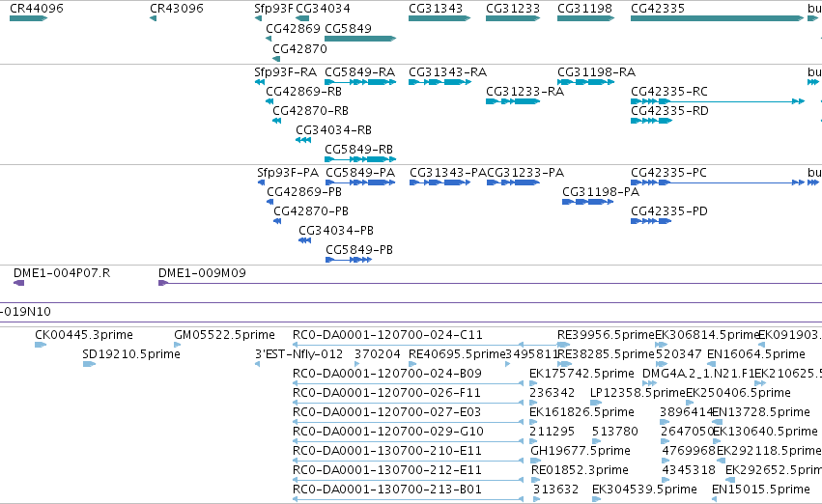Image resolution: width=822 pixels, height=504 pixels.
Task: Select RC0-DA0001-120700-027-E03 EST
Action: coord(408,422)
